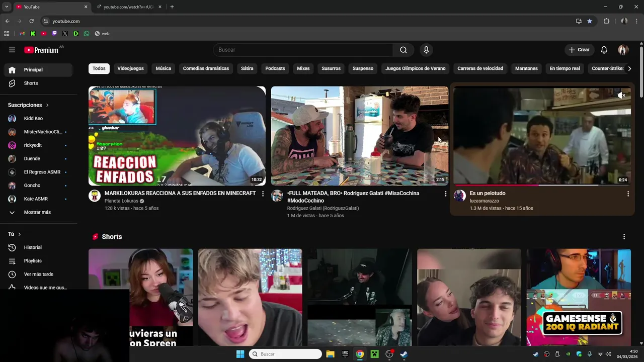Open lucasmarazzo channel avatar
This screenshot has height=362, width=644.
tap(460, 196)
